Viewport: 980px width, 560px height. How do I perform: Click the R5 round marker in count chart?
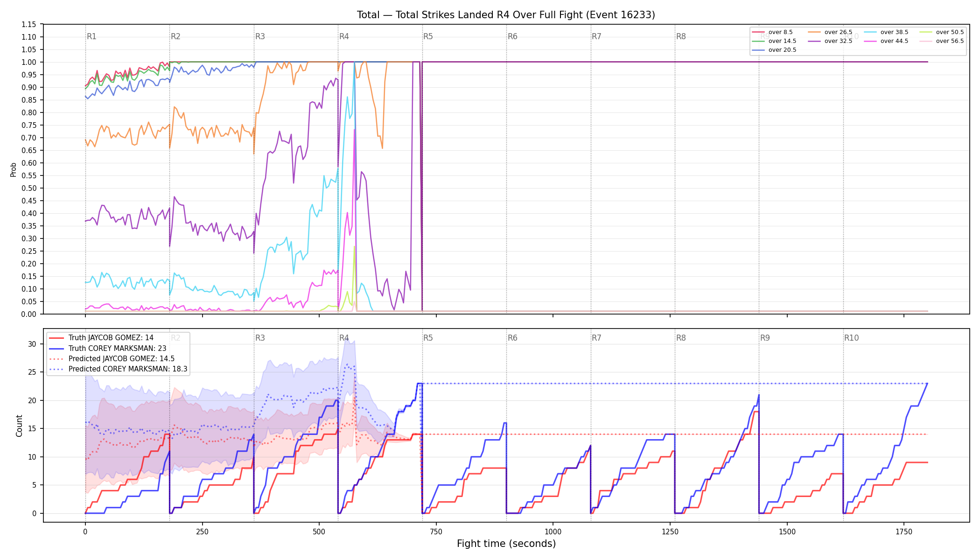click(428, 338)
